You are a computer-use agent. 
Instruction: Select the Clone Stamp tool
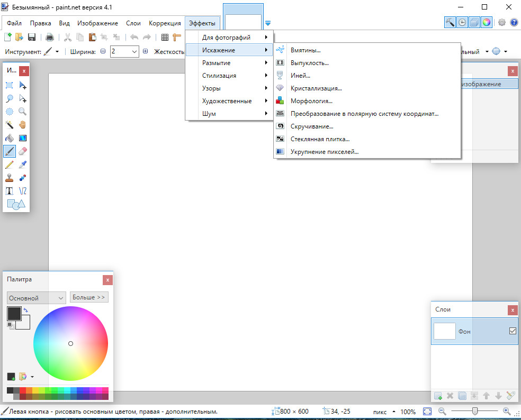[8, 177]
